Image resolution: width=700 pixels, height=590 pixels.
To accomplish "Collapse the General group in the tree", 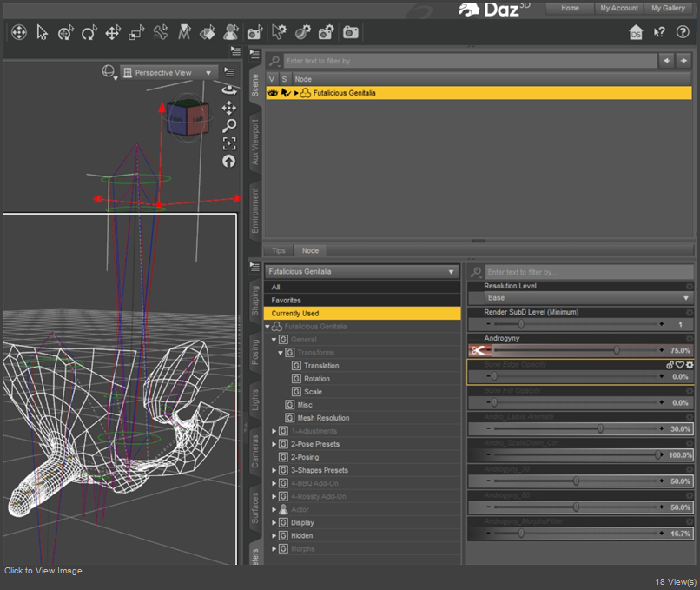I will (x=274, y=340).
